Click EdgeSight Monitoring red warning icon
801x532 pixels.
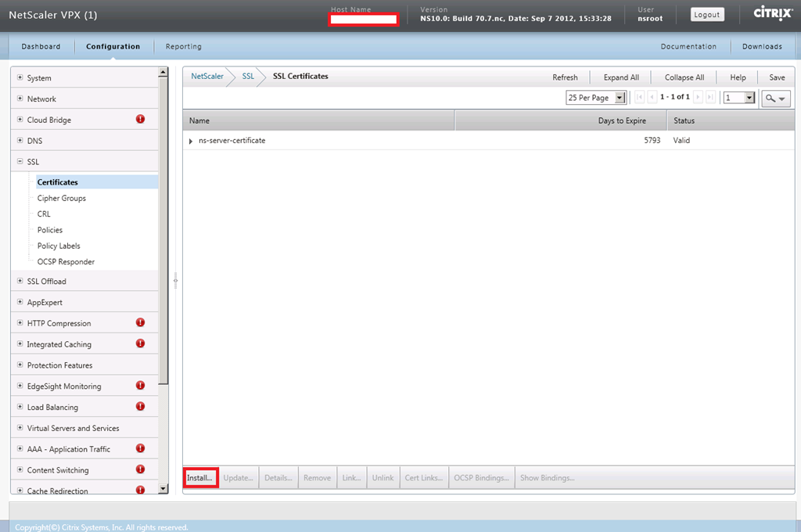tap(140, 386)
